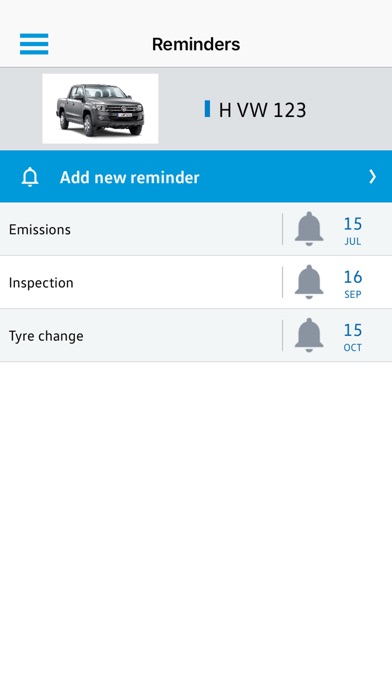Image resolution: width=392 pixels, height=696 pixels.
Task: Tap the H VW 123 licence plate label
Action: coord(262,110)
